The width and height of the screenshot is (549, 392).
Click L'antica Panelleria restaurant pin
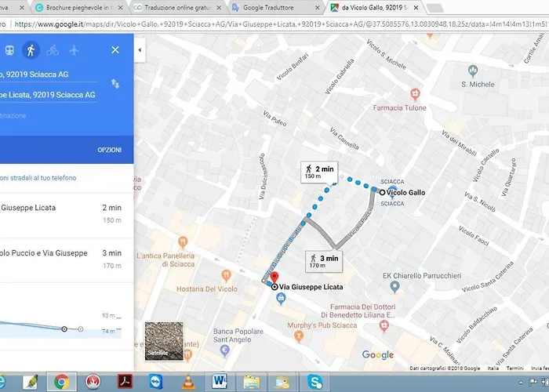tap(183, 241)
